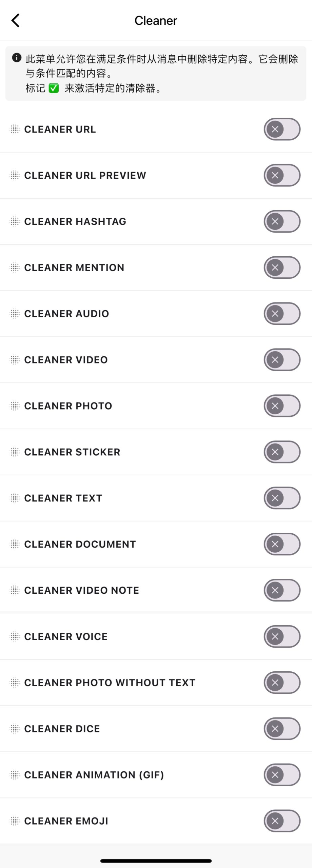
Task: Turn on the CLEANER VOICE switch
Action: (282, 636)
